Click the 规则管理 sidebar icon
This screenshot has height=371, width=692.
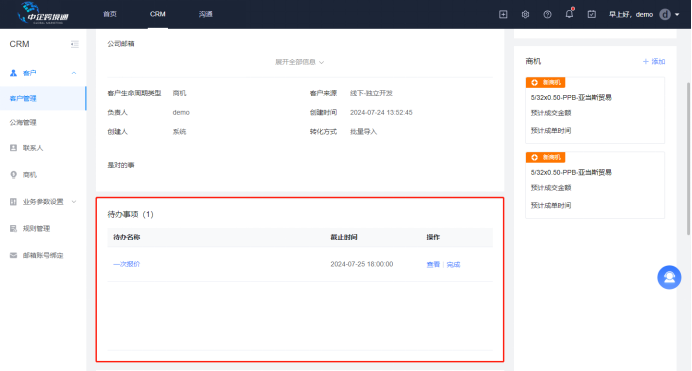13,229
